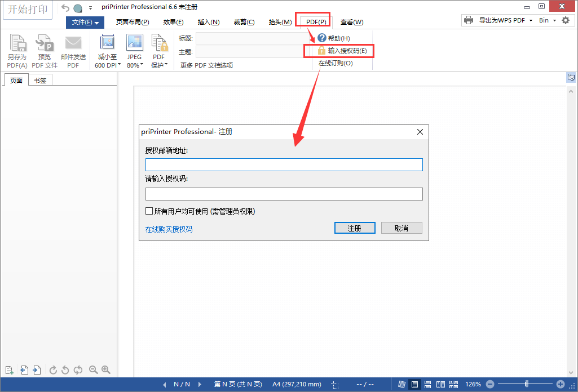Click 输入授权码(E) in the ribbon

(x=342, y=51)
